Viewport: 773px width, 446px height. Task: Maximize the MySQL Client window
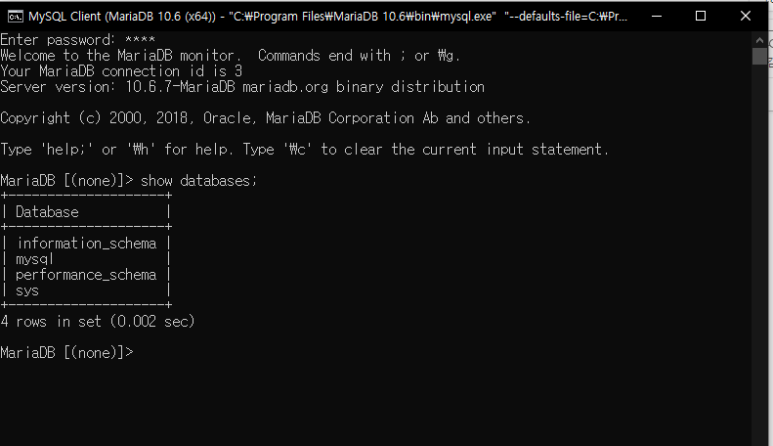[701, 16]
